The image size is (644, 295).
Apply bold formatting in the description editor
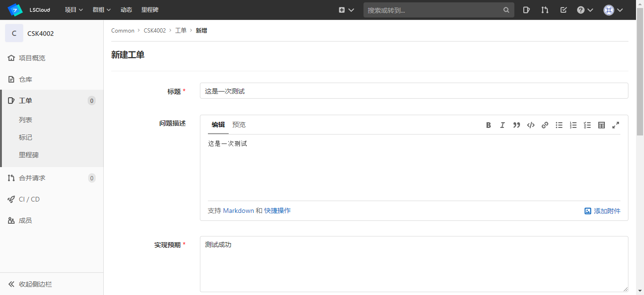click(x=488, y=125)
